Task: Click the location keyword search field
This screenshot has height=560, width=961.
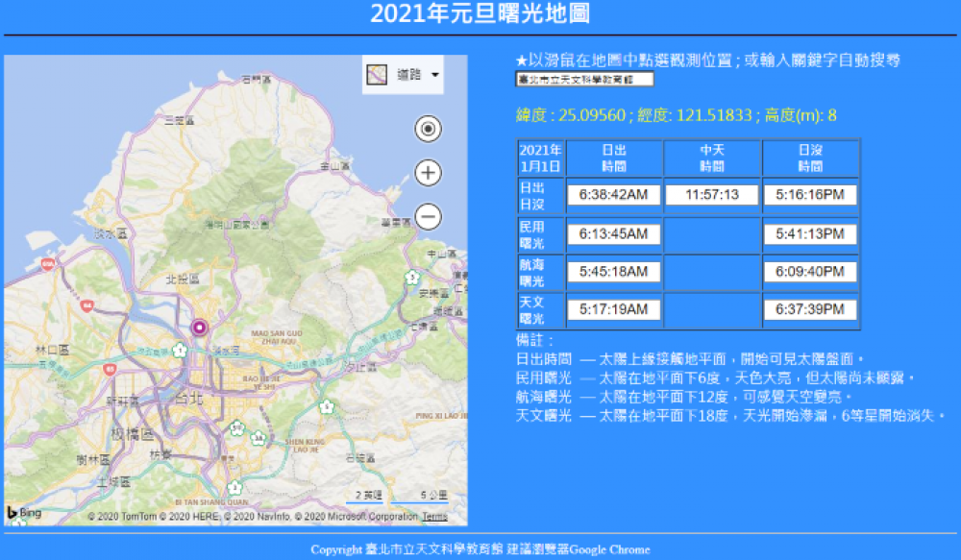Action: 584,80
